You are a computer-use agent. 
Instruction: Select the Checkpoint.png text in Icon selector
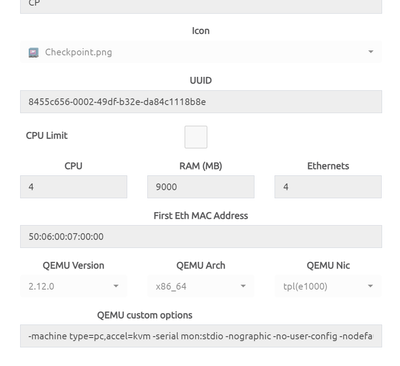pyautogui.click(x=78, y=52)
